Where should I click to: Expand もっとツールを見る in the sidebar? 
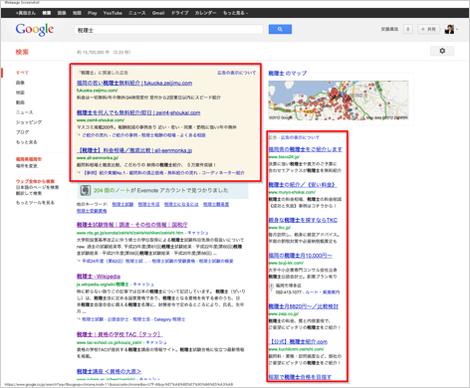pos(35,203)
